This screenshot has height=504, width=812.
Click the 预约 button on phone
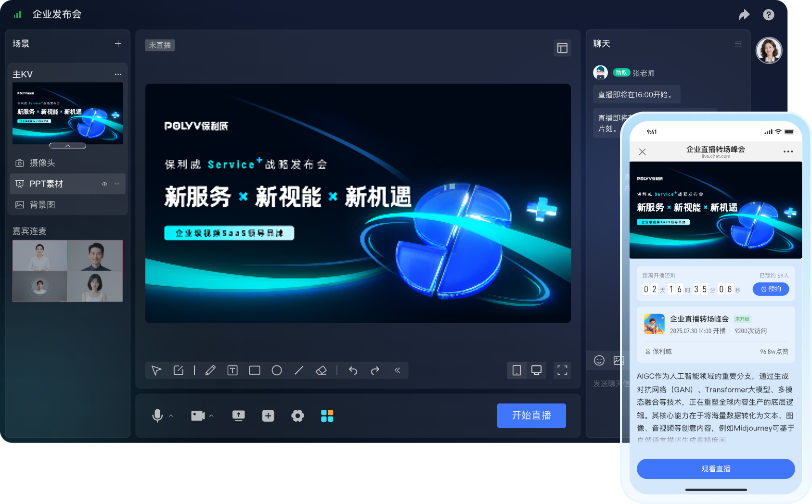click(x=771, y=289)
